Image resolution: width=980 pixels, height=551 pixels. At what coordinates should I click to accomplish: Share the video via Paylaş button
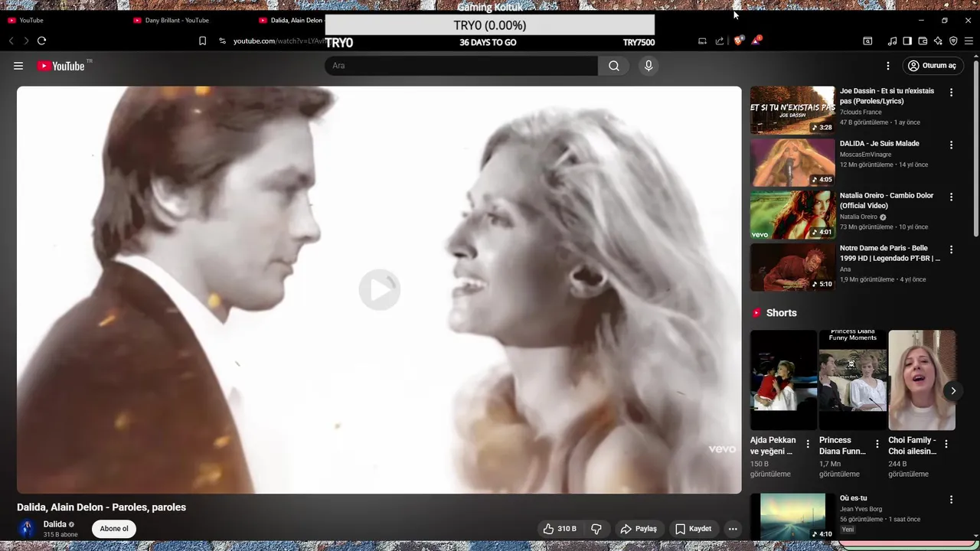[639, 529]
